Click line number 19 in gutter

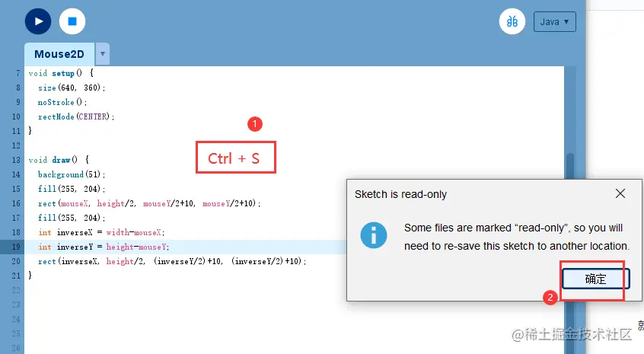pos(16,247)
